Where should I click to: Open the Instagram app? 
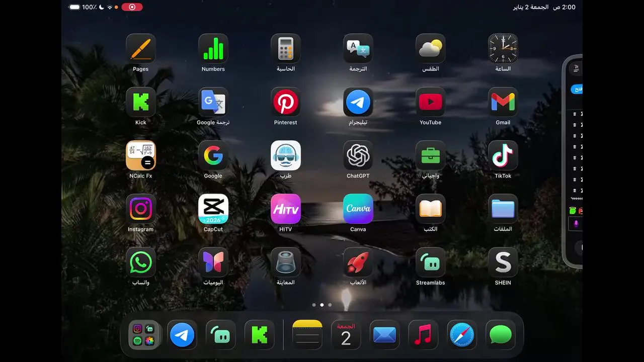141,209
